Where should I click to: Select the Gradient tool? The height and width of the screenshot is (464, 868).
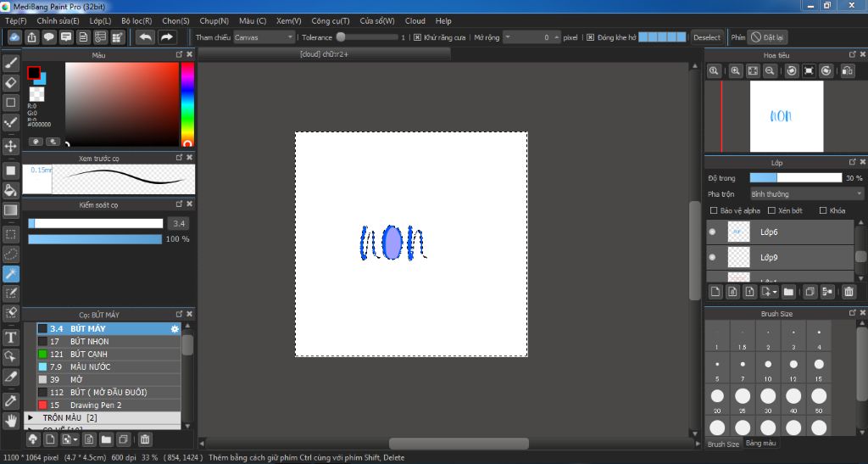tap(10, 210)
